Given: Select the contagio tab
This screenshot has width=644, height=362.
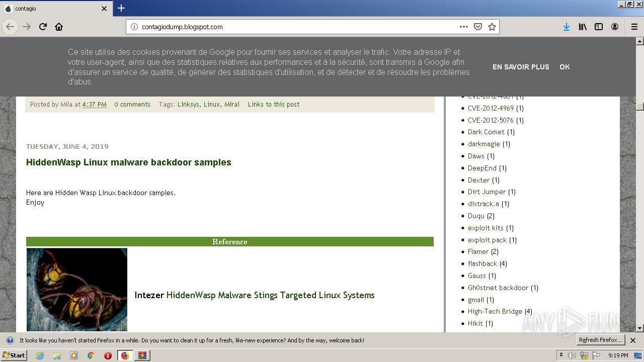Looking at the screenshot, I should point(55,9).
